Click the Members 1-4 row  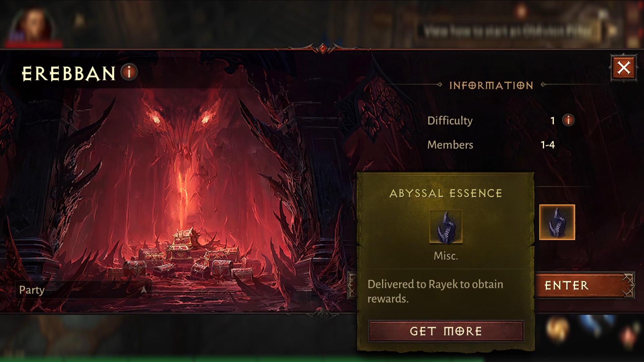(491, 145)
